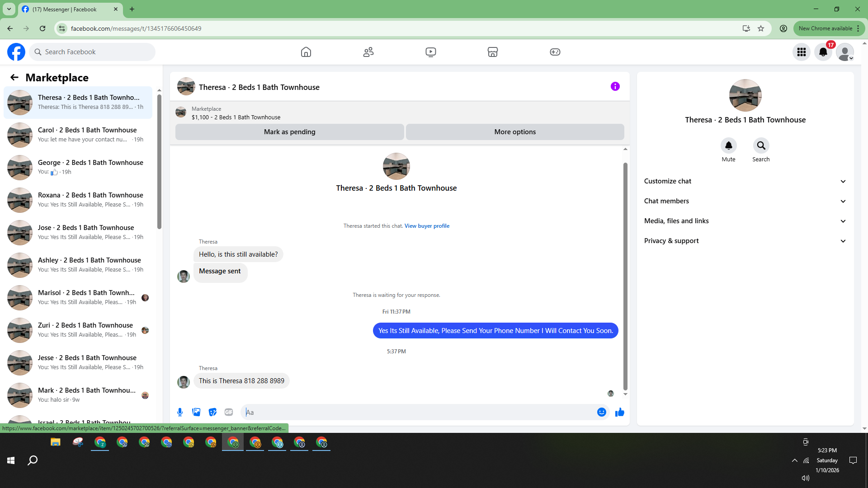The width and height of the screenshot is (868, 488).
Task: Open View buyer profile link
Action: click(x=427, y=226)
